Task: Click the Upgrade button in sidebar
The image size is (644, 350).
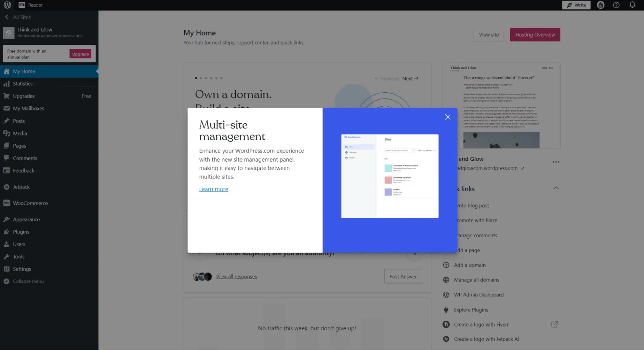Action: coord(80,54)
